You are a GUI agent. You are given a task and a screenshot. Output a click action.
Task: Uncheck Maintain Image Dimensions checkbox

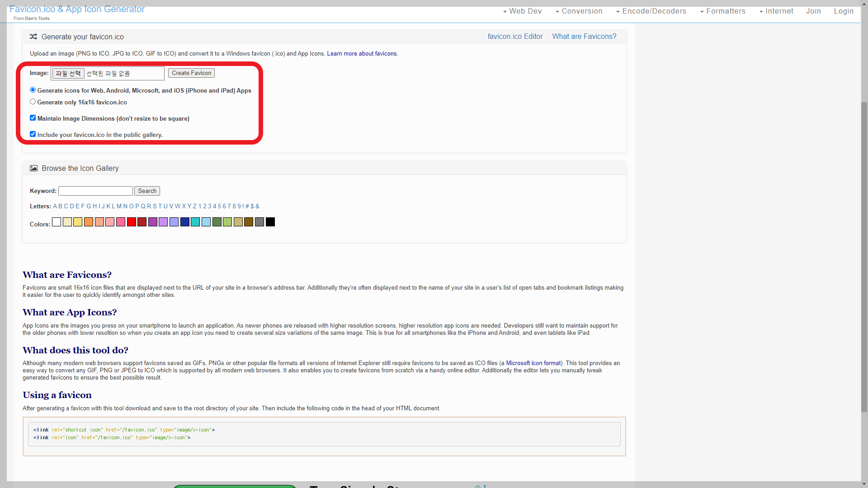click(x=33, y=118)
